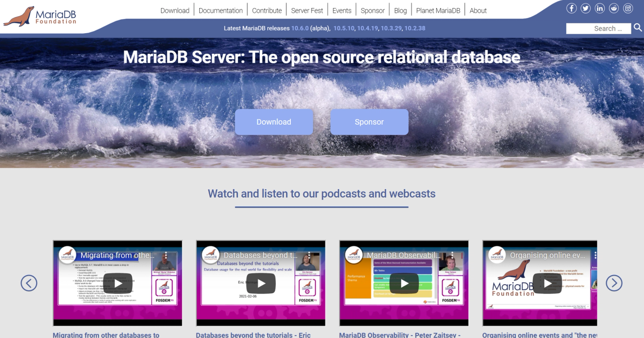Viewport: 644px width, 338px height.
Task: Click the Sponsor button
Action: coord(369,122)
